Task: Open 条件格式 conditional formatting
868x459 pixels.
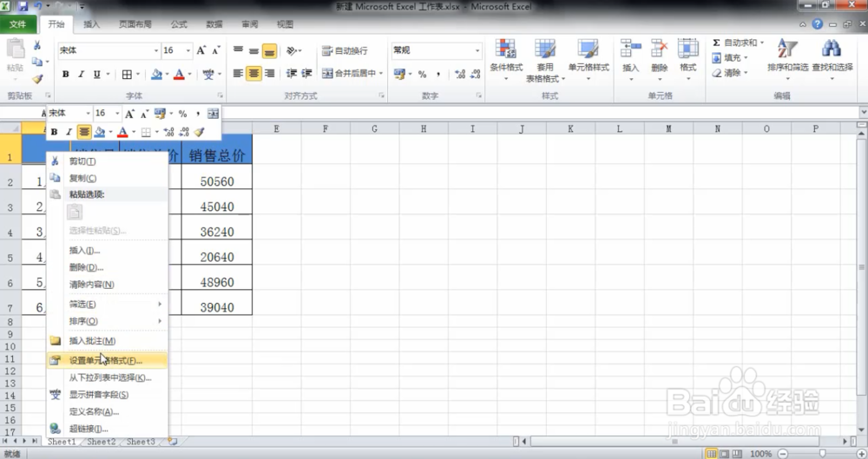Action: point(506,59)
